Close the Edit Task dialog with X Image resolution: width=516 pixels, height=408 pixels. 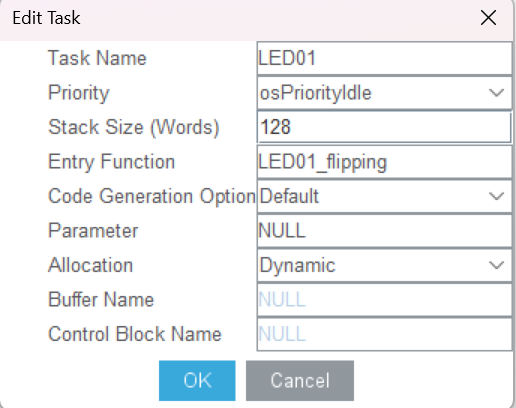click(x=488, y=18)
